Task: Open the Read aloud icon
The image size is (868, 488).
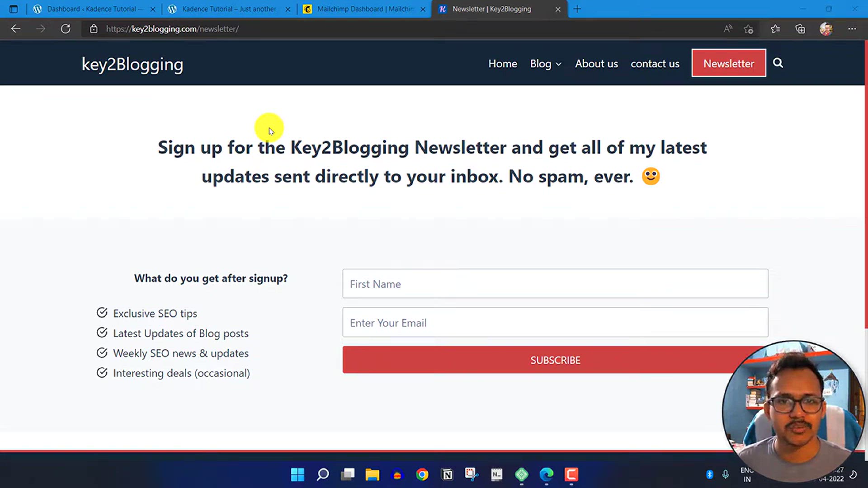Action: (727, 29)
